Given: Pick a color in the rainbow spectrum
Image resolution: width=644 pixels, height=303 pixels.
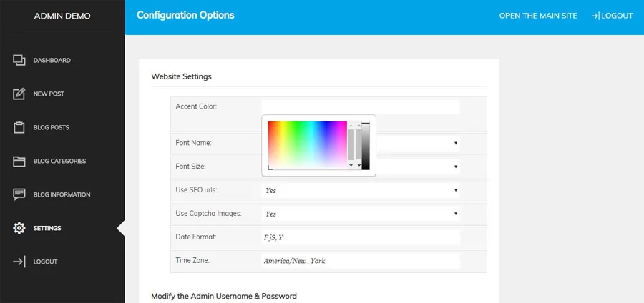Looking at the screenshot, I should click(307, 145).
